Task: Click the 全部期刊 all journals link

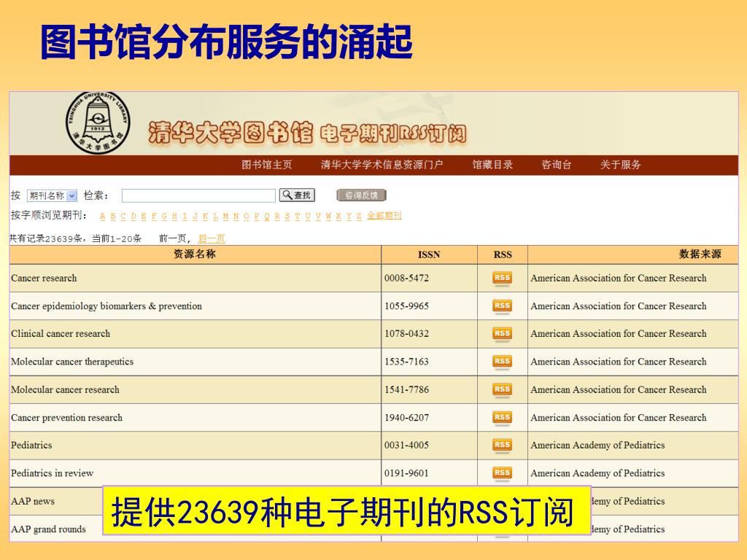Action: 384,216
